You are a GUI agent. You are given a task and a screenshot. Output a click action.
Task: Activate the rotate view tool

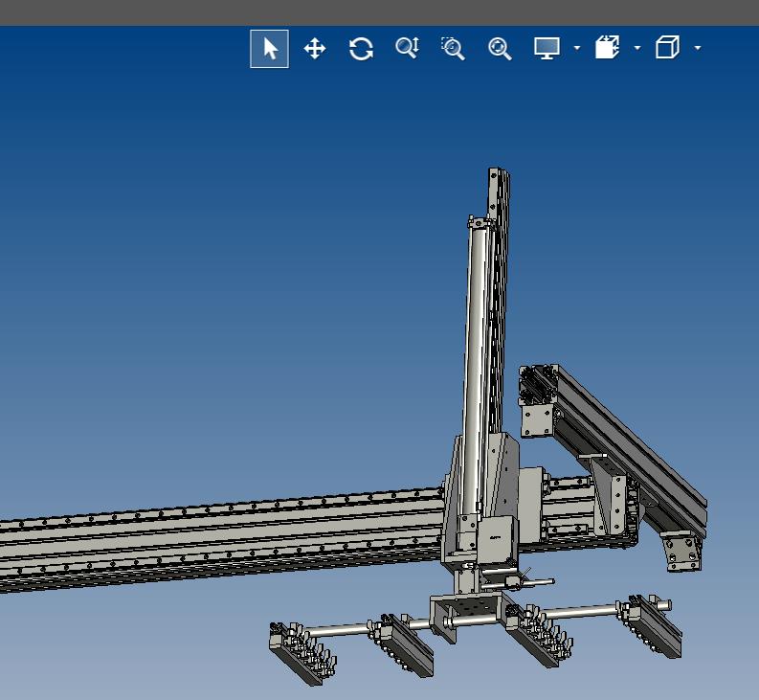[361, 49]
